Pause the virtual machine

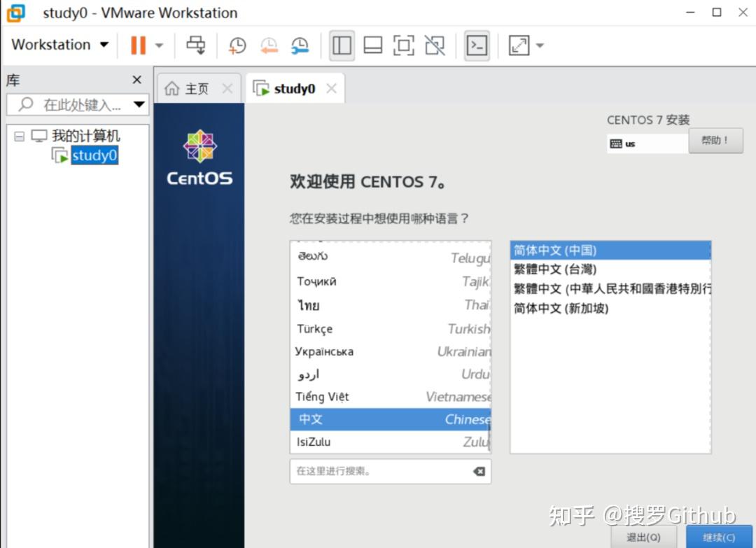point(138,45)
